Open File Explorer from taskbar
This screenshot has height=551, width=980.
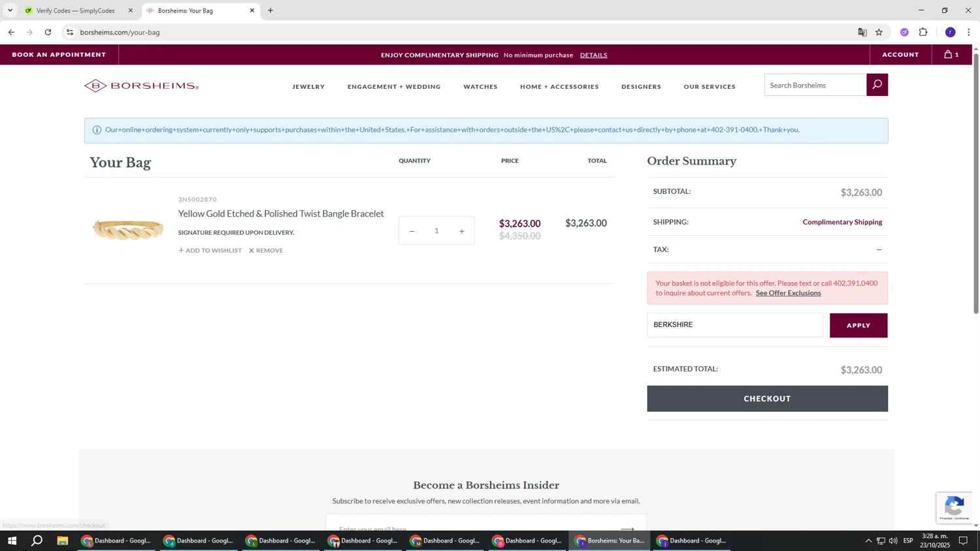pos(63,541)
